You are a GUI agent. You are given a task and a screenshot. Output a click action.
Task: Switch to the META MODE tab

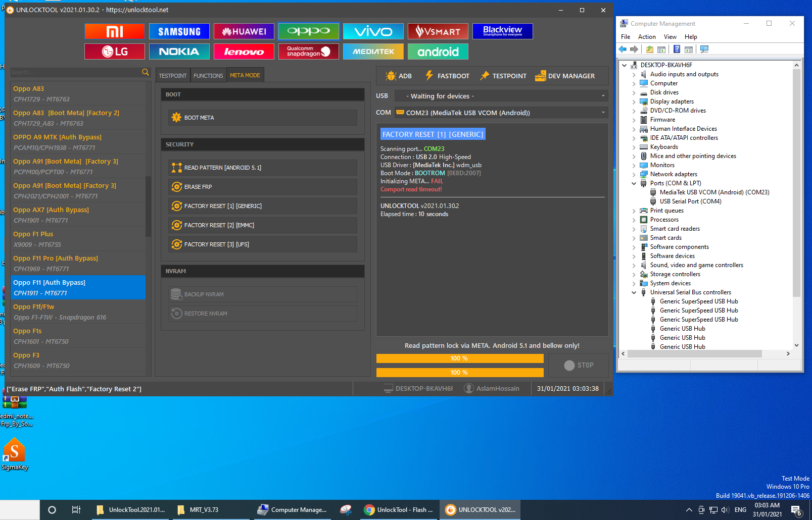(245, 75)
